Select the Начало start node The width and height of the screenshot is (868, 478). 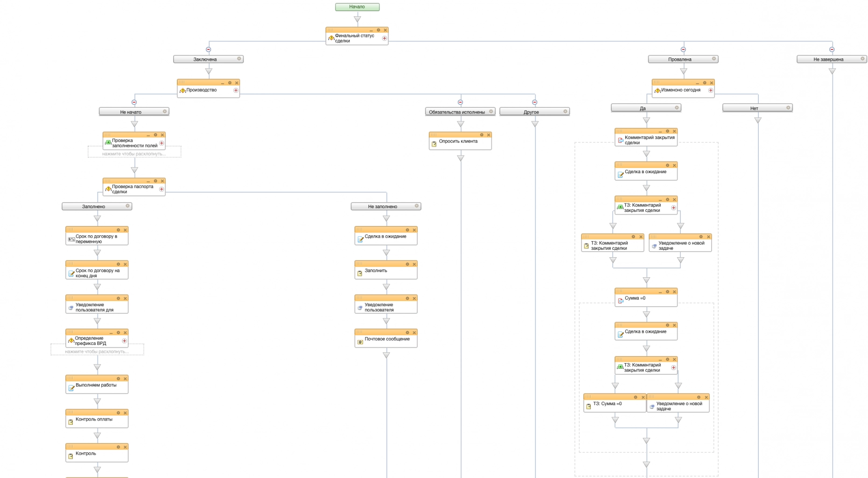357,7
